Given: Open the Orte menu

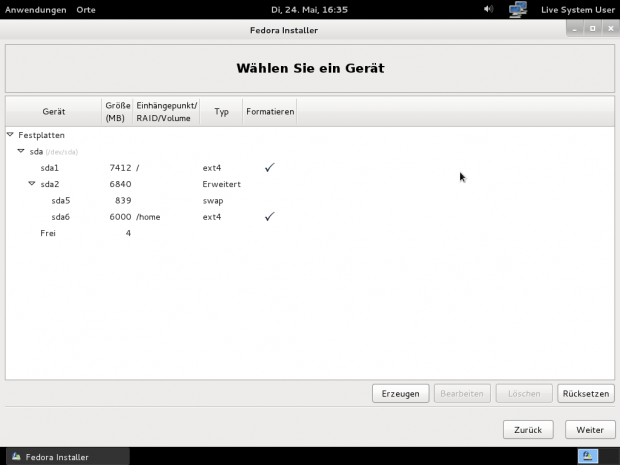Looking at the screenshot, I should (86, 10).
